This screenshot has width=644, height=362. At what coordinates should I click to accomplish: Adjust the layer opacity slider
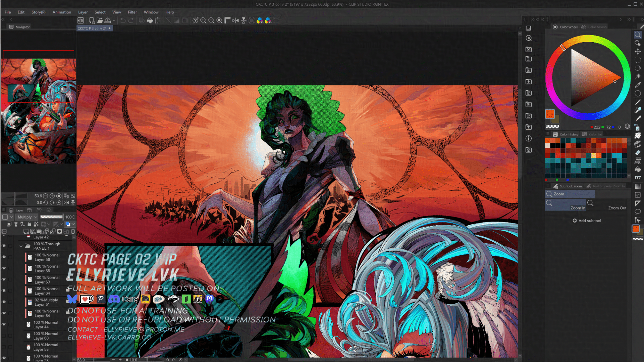[51, 217]
